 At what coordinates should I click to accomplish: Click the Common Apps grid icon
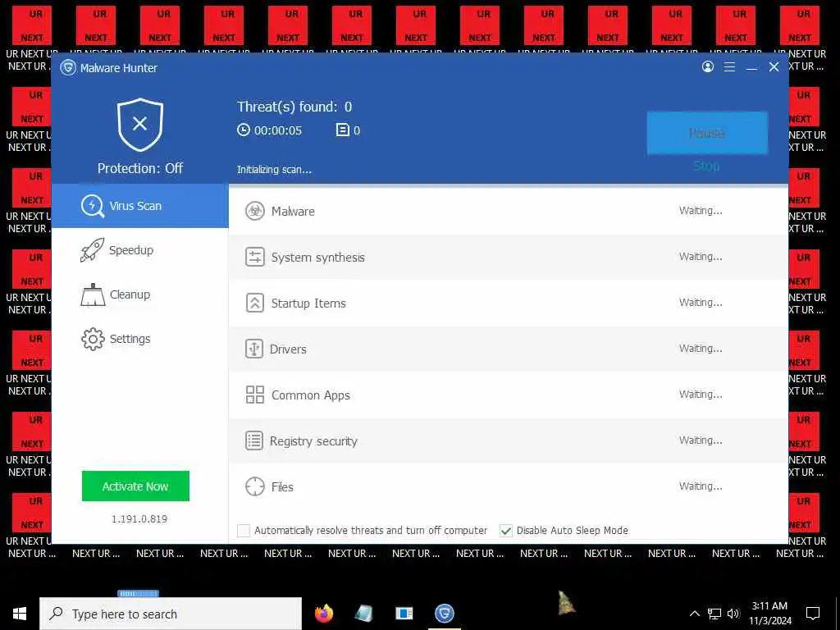pos(255,395)
